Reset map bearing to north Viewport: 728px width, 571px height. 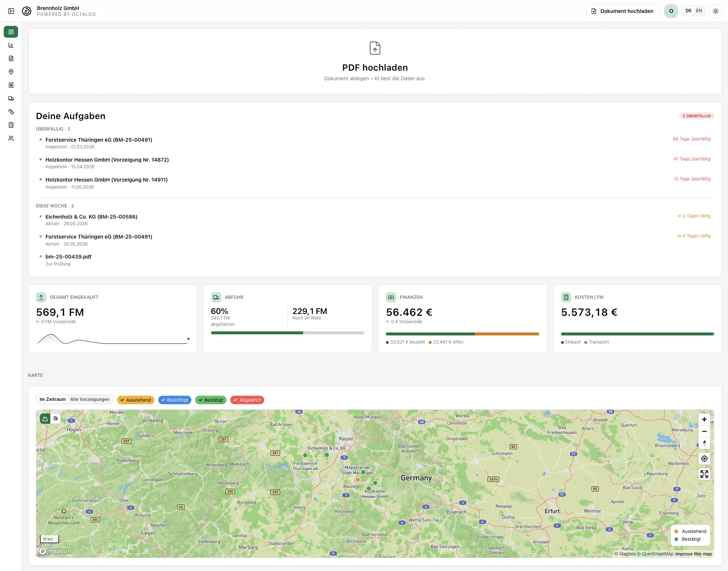(704, 443)
